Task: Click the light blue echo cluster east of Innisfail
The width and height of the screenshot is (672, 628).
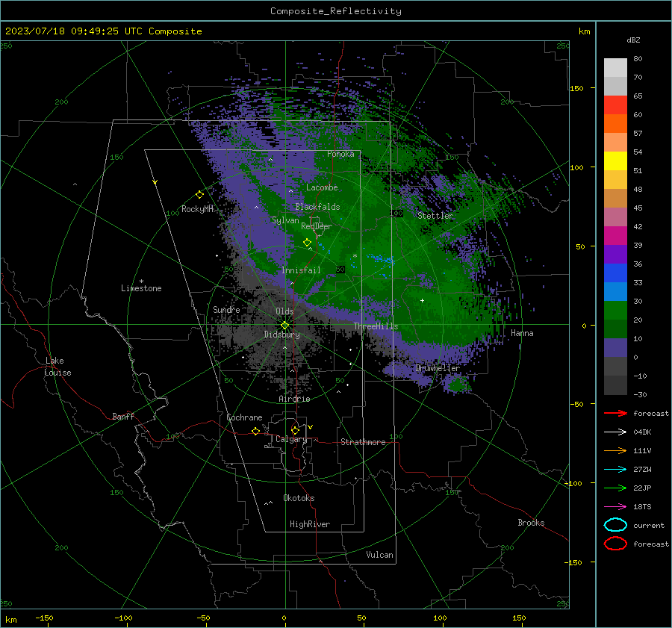Action: click(x=381, y=259)
